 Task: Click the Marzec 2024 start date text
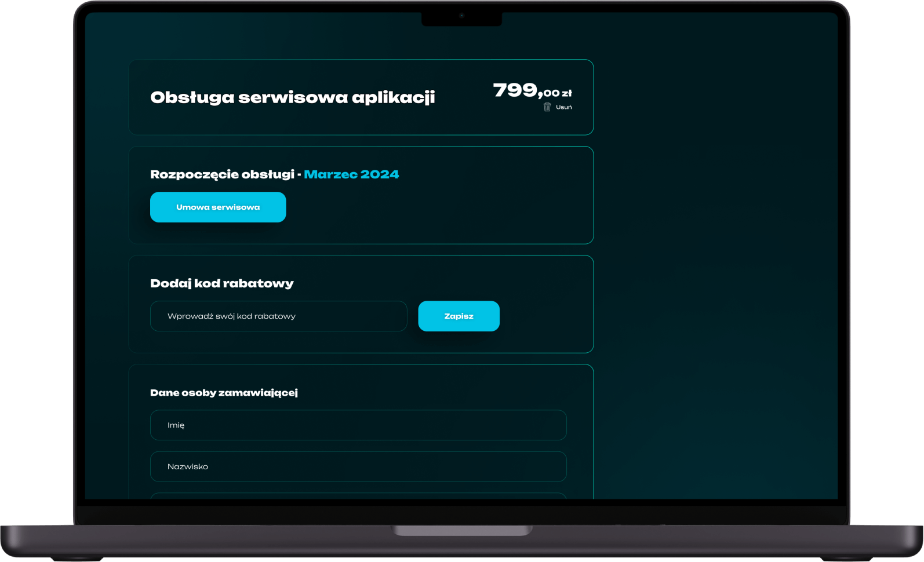pyautogui.click(x=351, y=174)
